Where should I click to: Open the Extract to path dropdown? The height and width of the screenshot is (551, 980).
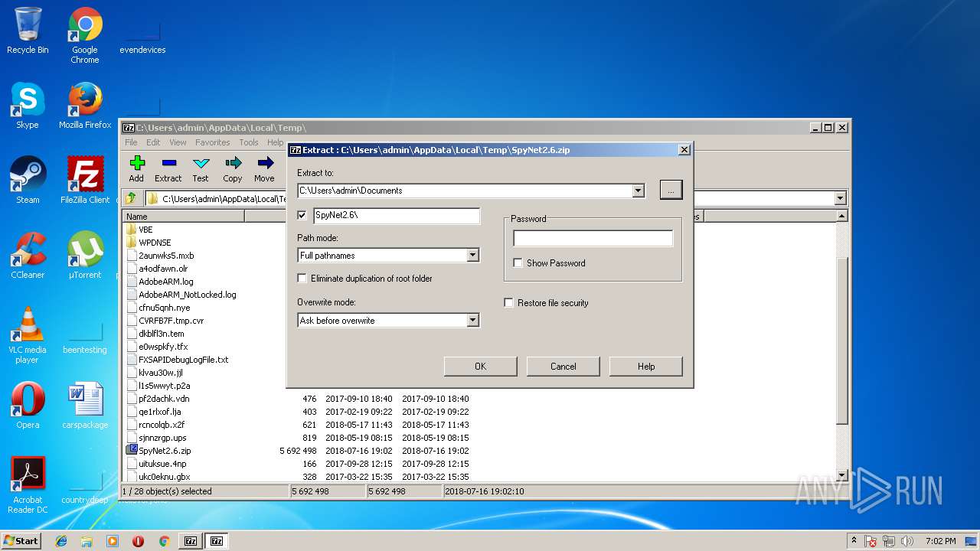tap(639, 191)
